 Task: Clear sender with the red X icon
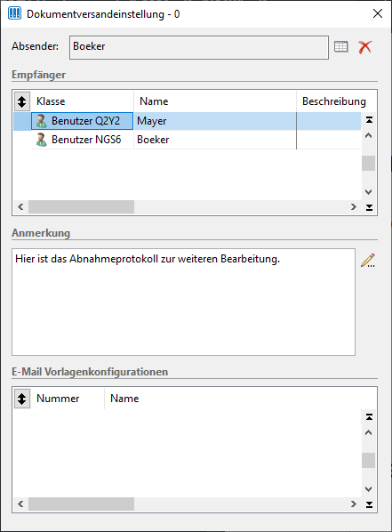click(x=365, y=47)
